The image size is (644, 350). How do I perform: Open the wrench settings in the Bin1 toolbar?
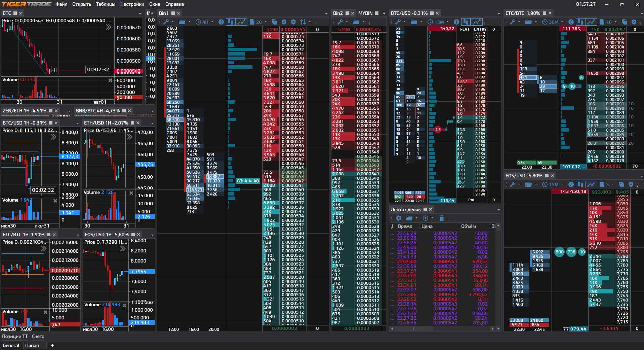click(166, 22)
